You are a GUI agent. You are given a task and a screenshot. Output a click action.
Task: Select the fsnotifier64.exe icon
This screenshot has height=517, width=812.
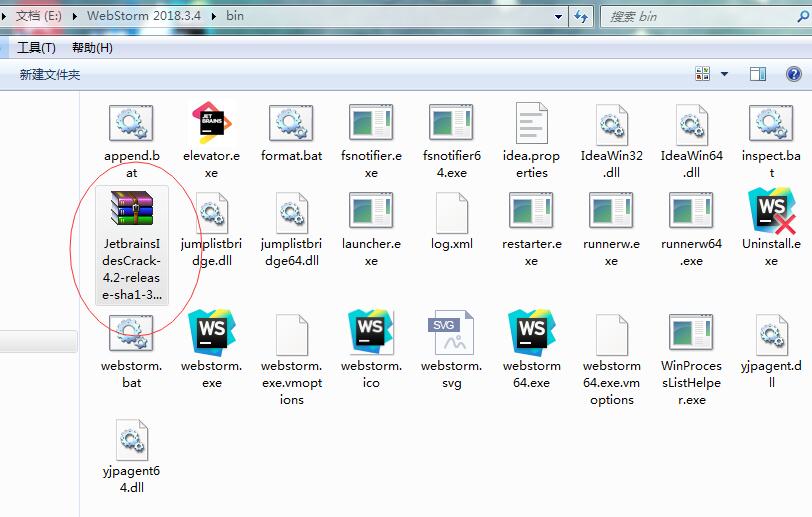[451, 123]
